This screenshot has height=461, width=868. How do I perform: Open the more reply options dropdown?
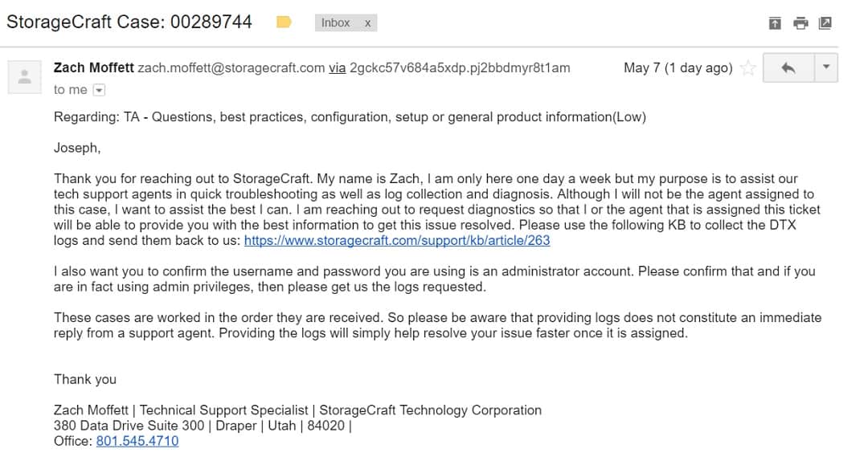826,67
